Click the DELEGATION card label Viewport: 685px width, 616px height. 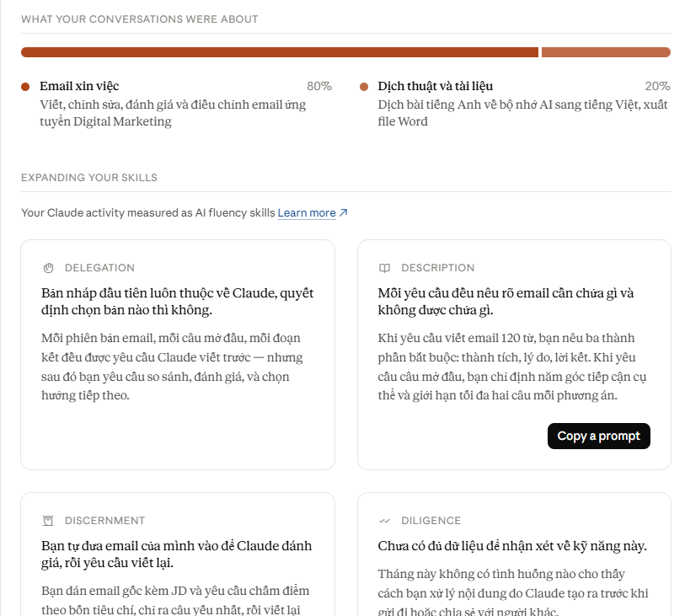point(99,268)
